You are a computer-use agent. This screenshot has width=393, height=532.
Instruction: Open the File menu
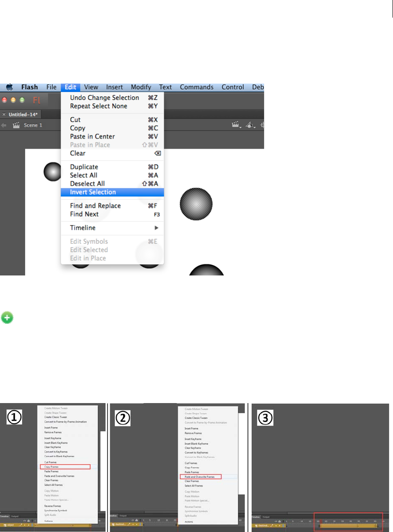coord(51,87)
